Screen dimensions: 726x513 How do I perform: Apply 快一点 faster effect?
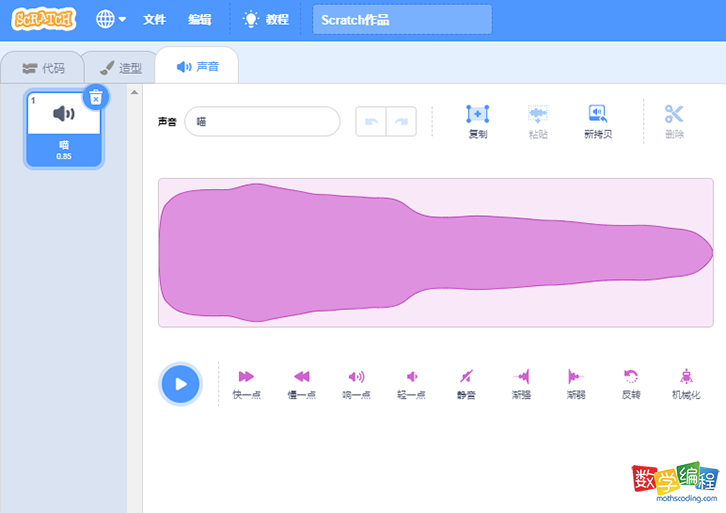point(246,385)
